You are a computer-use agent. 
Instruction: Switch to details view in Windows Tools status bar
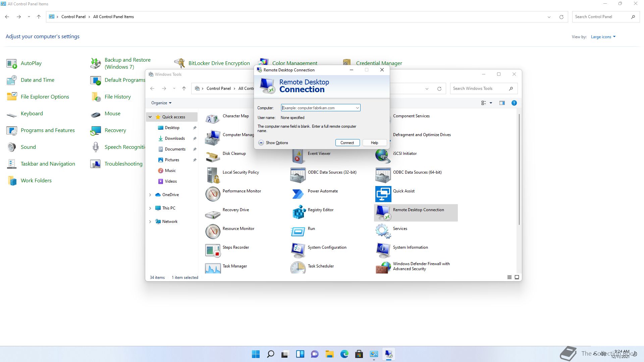[x=509, y=277]
